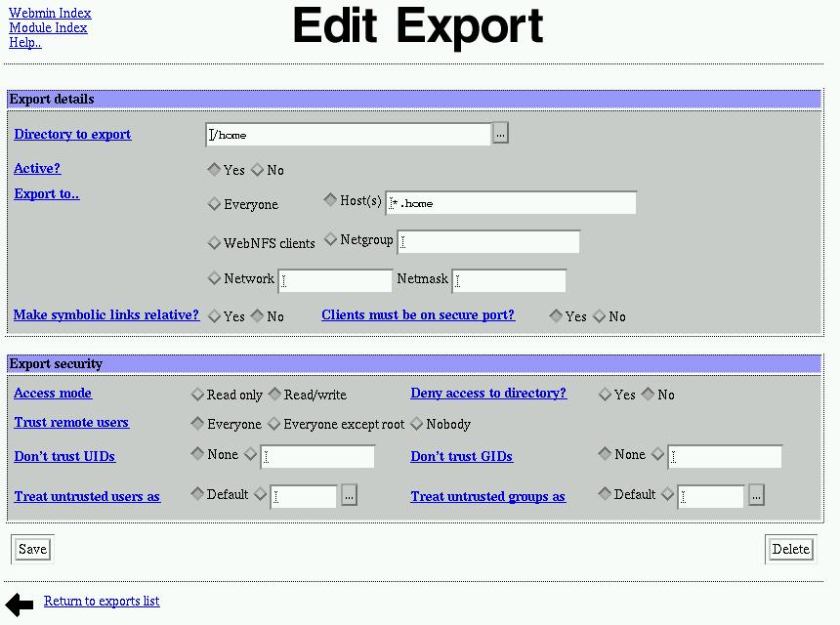Viewport: 840px width, 625px height.
Task: Open directory browser button beside /home
Action: pyautogui.click(x=500, y=134)
